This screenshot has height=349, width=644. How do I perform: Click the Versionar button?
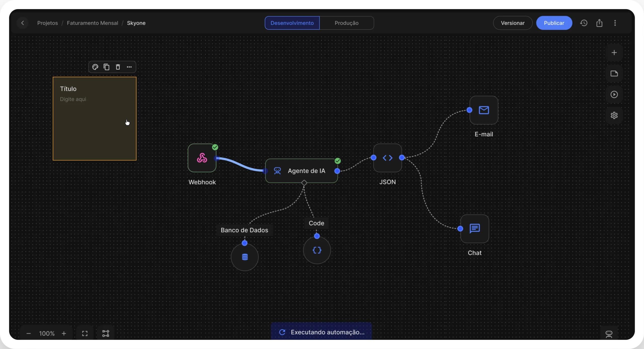tap(512, 23)
